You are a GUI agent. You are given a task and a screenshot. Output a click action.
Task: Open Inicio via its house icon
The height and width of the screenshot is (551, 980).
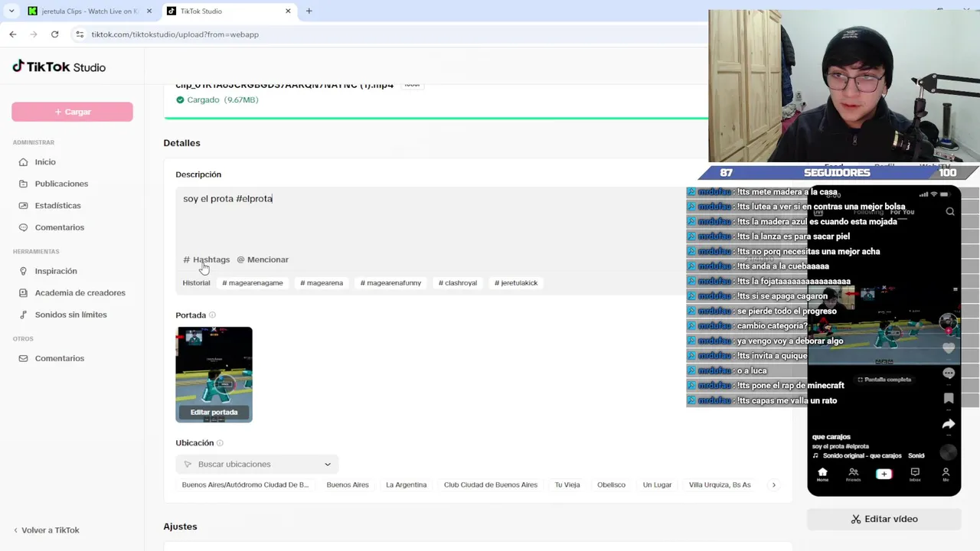(23, 162)
